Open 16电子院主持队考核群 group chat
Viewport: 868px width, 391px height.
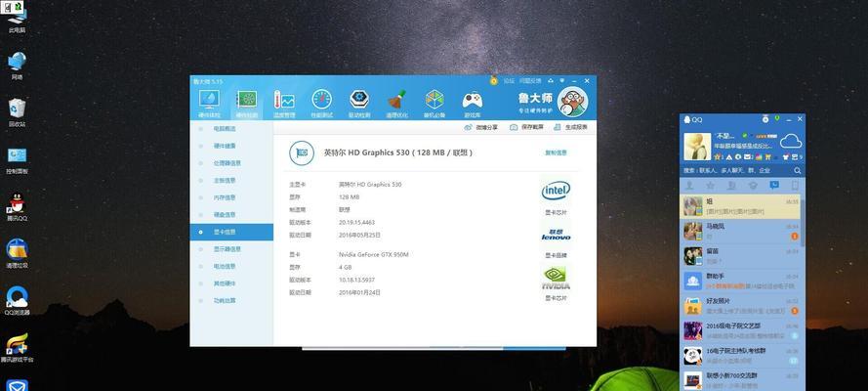(x=740, y=356)
